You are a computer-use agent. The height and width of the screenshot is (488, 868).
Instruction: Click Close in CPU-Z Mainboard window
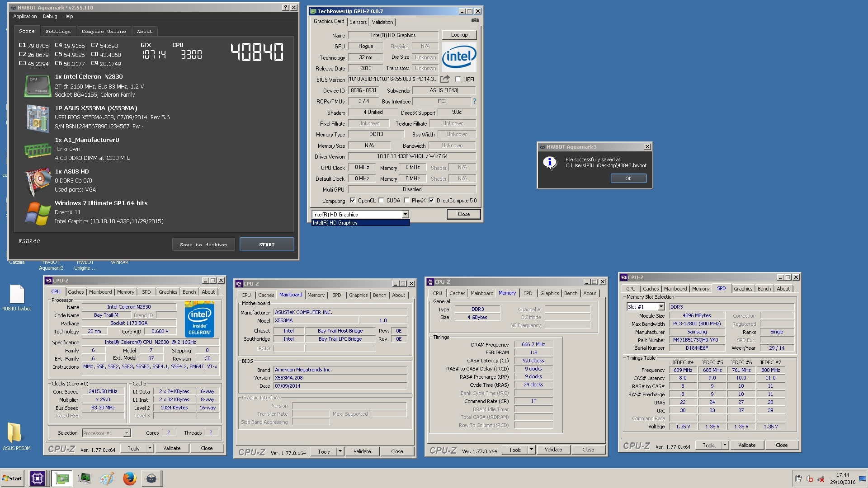[x=397, y=451]
